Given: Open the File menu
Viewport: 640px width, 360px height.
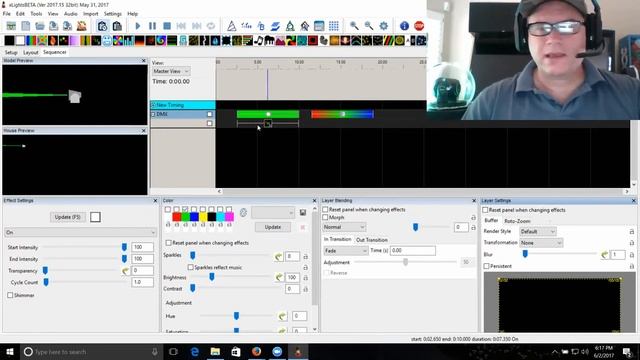Looking at the screenshot, I should point(7,13).
